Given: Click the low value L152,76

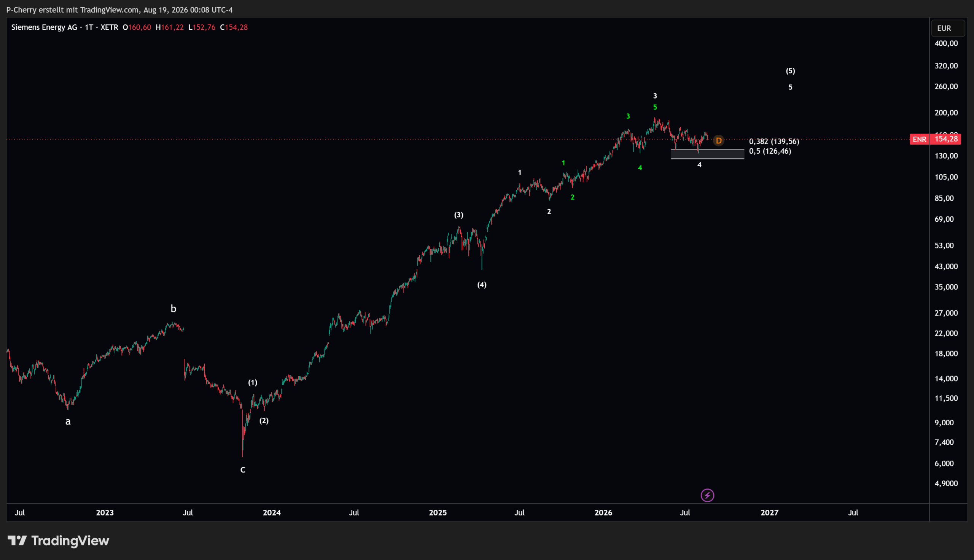Looking at the screenshot, I should pos(202,27).
